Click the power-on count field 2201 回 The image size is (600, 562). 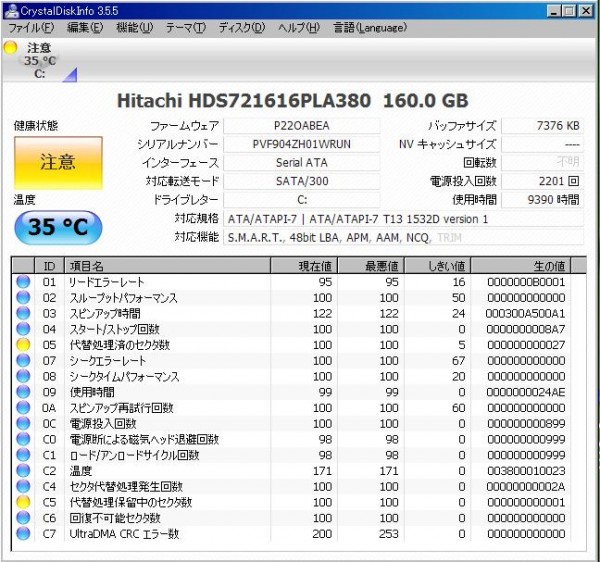pos(543,181)
